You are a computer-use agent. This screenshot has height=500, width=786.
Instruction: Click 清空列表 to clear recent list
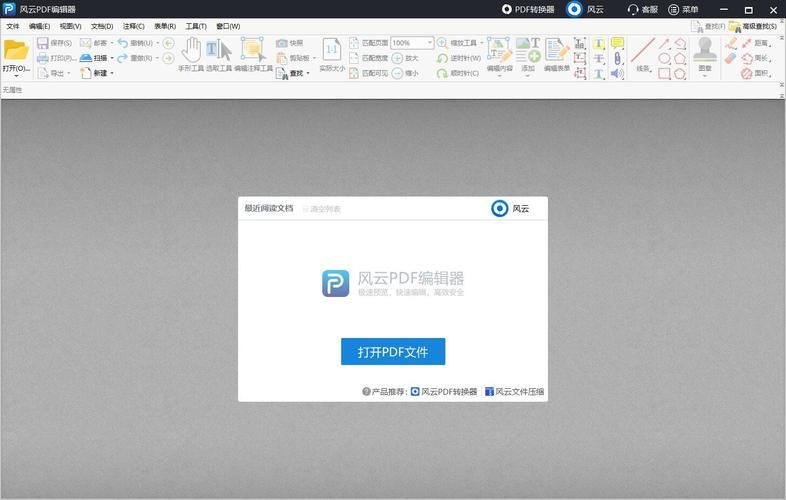[321, 209]
